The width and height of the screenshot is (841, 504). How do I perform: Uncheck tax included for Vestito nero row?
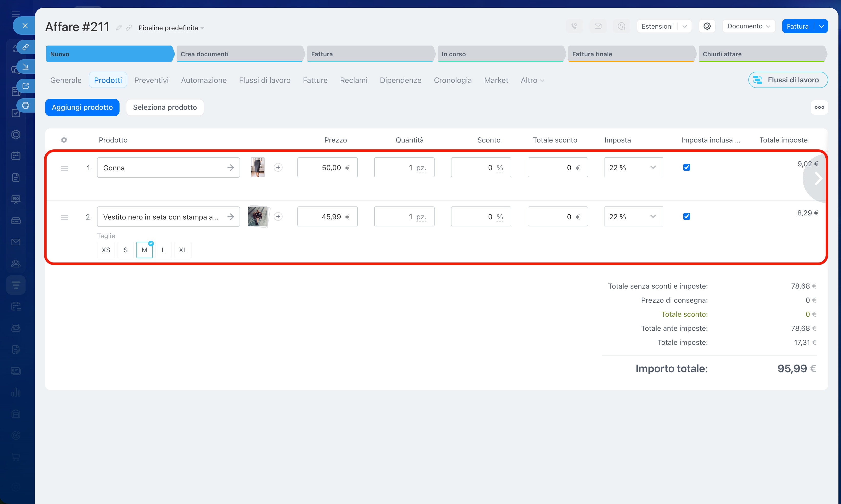click(686, 216)
